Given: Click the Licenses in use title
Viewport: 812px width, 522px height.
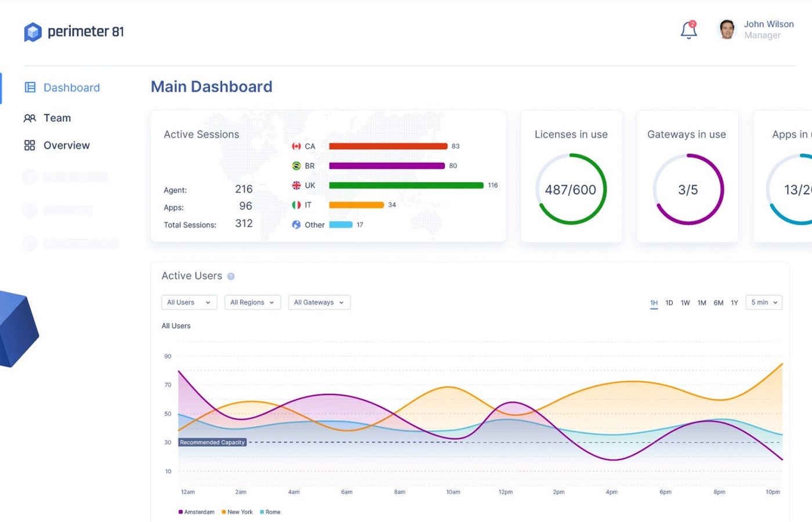Looking at the screenshot, I should point(571,135).
